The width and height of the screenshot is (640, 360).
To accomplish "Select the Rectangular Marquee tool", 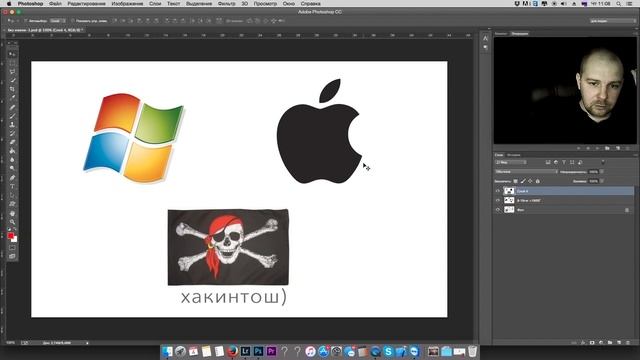I will coord(12,63).
